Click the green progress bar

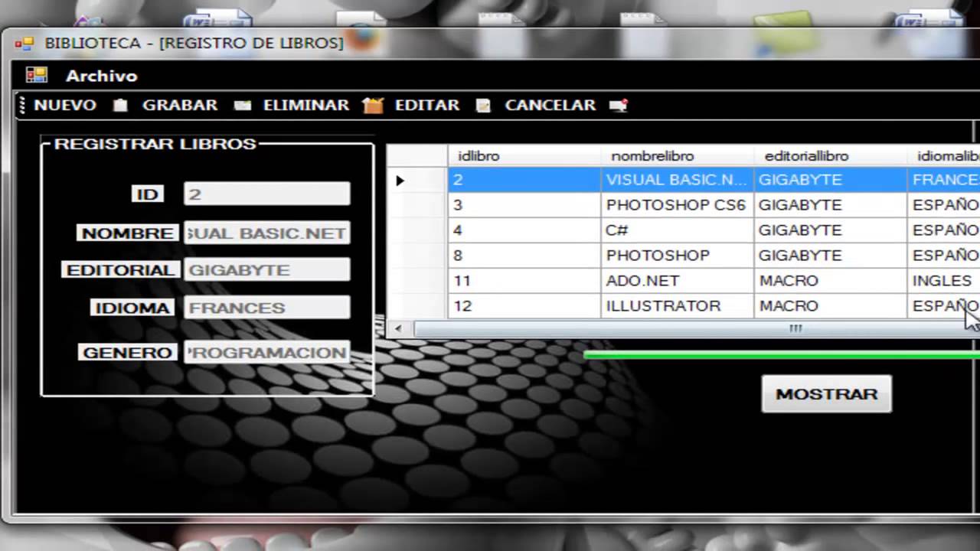[782, 354]
